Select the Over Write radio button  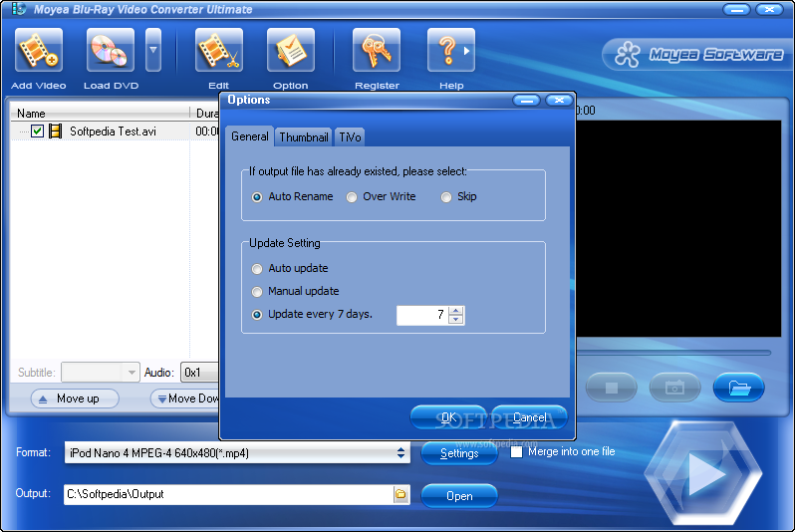352,197
